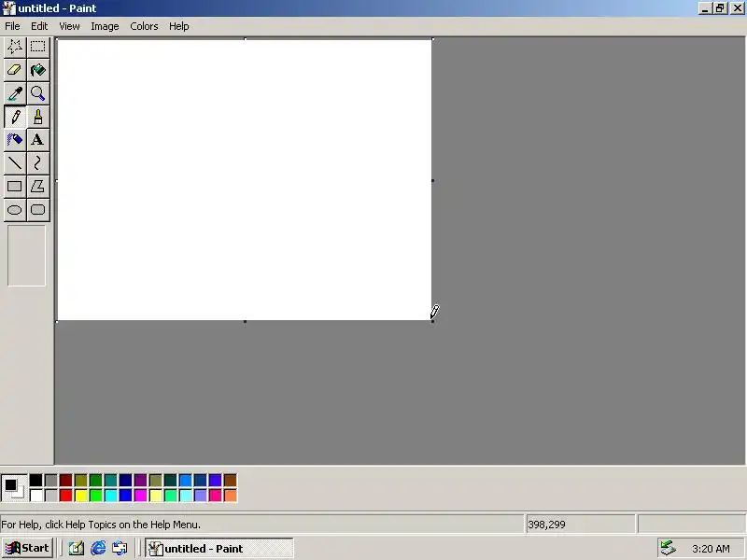Select the Ellipse tool
Viewport: 747px width, 560px height.
click(x=15, y=210)
